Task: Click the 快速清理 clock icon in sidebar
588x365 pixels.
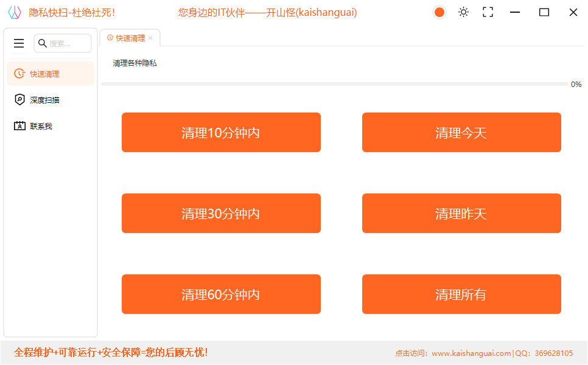Action: (x=19, y=74)
